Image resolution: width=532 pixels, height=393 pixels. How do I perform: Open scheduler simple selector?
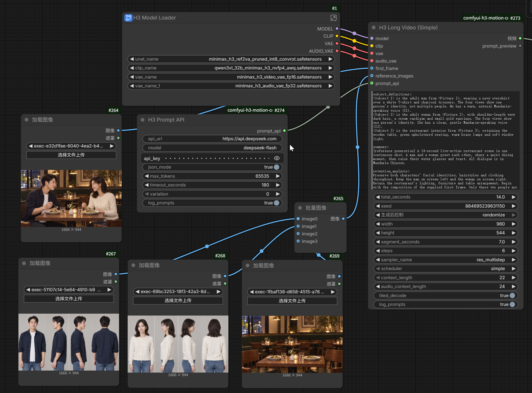point(446,269)
